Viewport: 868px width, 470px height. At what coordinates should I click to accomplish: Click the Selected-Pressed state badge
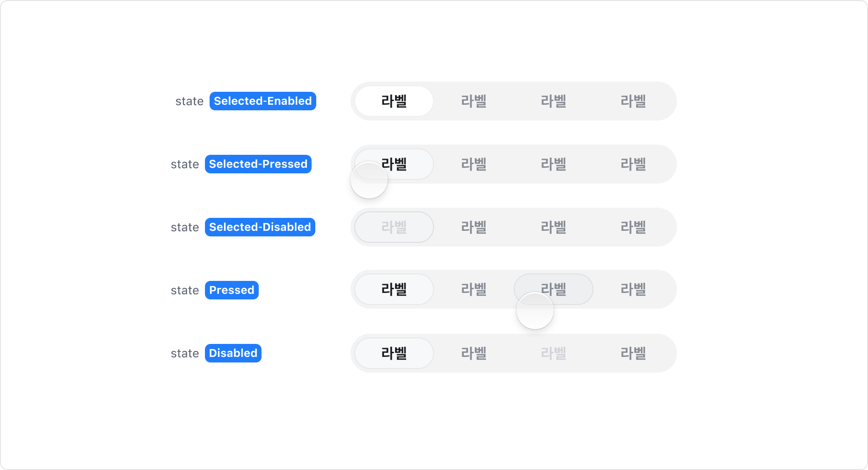[258, 164]
